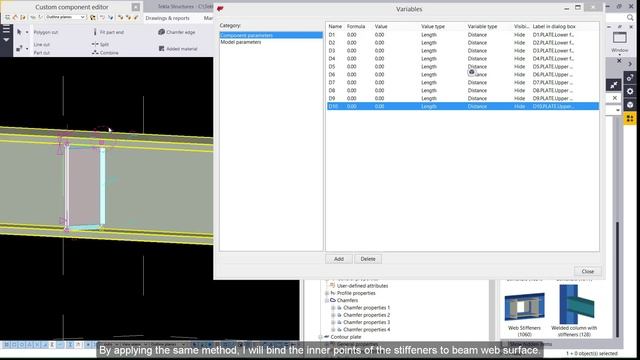The width and height of the screenshot is (640, 360).
Task: Select User-defined attributes tree item
Action: pyautogui.click(x=362, y=286)
